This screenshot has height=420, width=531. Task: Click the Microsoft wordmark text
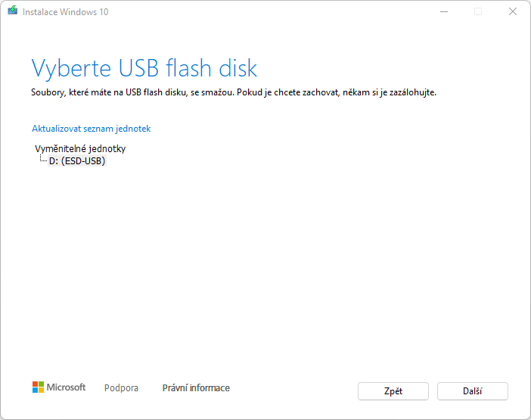(67, 387)
